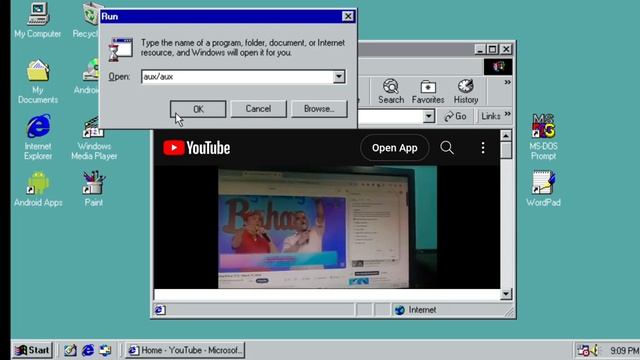640x360 pixels.
Task: Open MS-DOS Prompt shortcut
Action: coord(543,137)
